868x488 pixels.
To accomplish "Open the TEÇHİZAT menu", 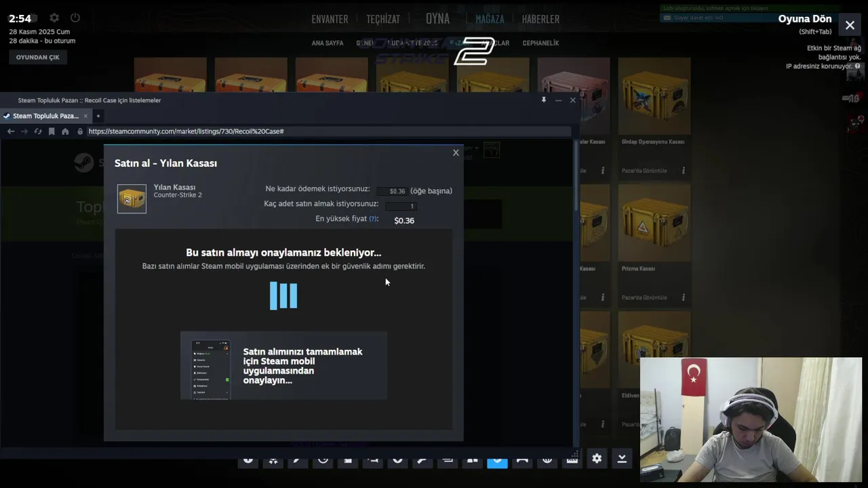I will pyautogui.click(x=383, y=20).
